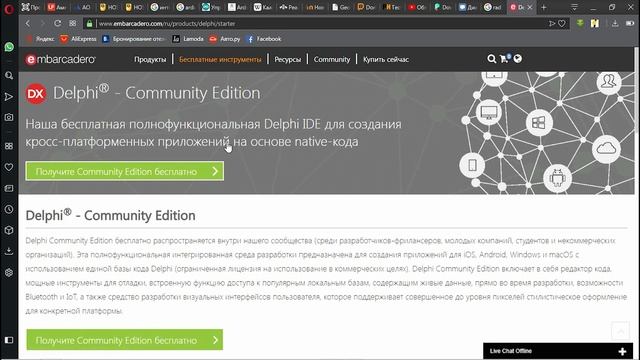Switch to the Wikipedia tab

point(262,7)
